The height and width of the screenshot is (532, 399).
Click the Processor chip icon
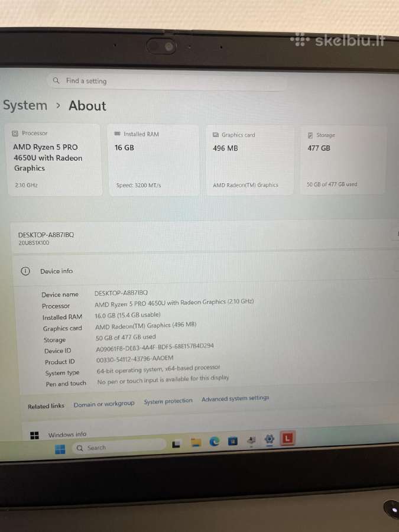coord(15,134)
